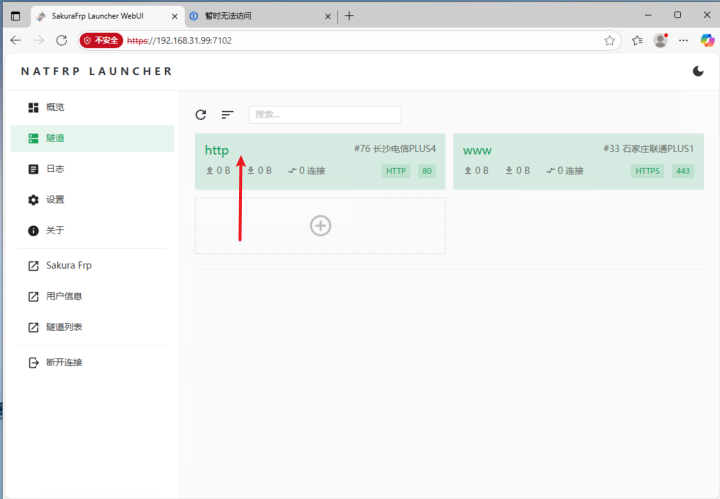
Task: Focus the 搜索 tunnel search field
Action: click(325, 115)
